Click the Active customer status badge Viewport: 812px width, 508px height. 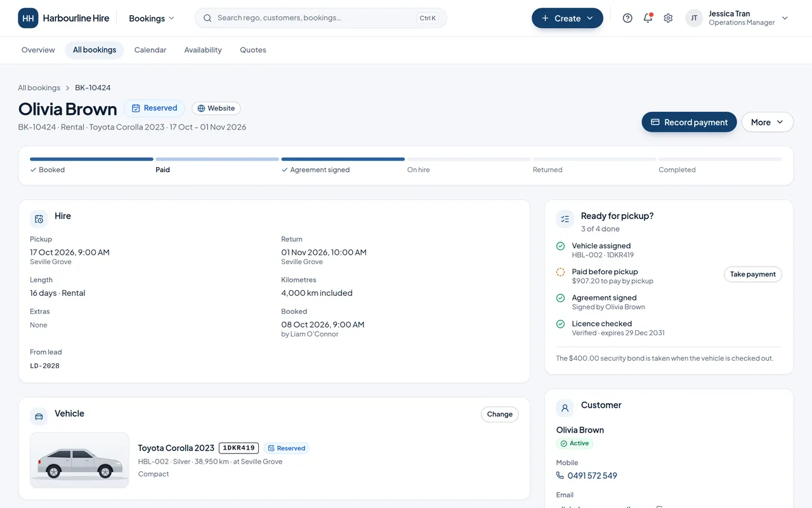[x=575, y=443]
